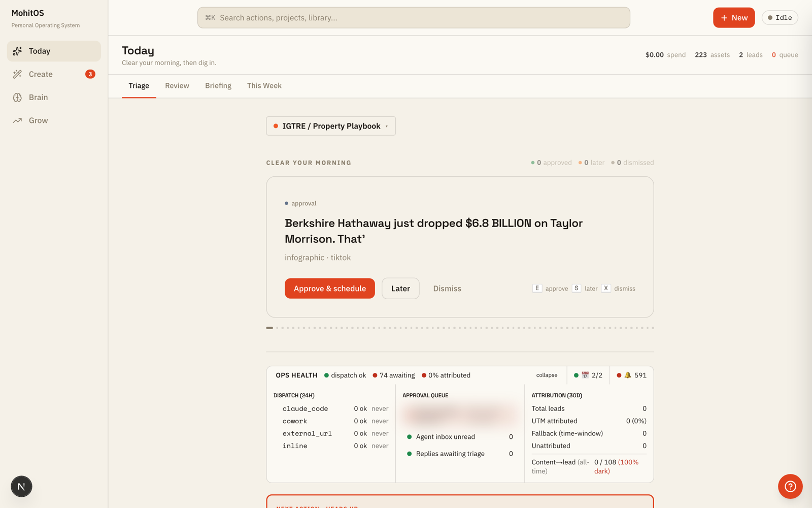Click the 'OPS HEALTH' heading
Image resolution: width=812 pixels, height=508 pixels.
coord(296,375)
